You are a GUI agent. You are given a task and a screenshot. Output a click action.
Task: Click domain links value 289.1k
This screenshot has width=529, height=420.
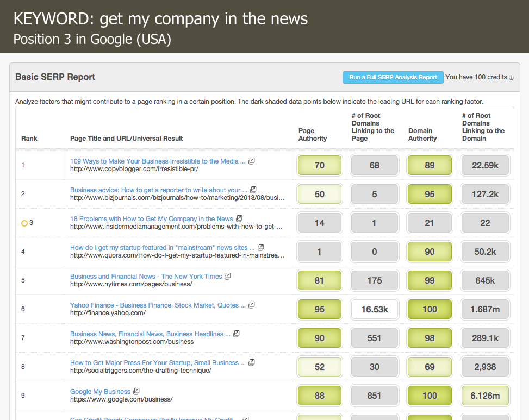pos(485,338)
